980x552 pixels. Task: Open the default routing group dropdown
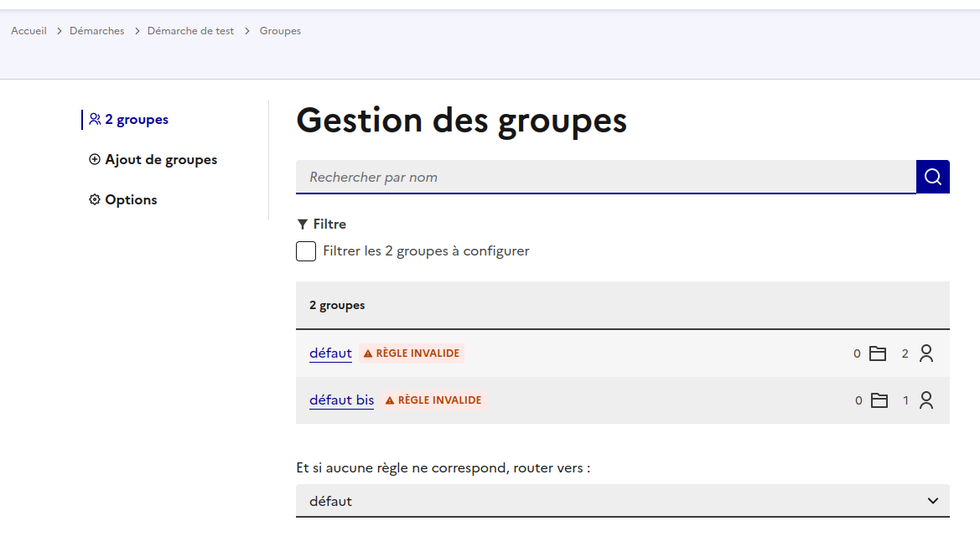point(622,501)
